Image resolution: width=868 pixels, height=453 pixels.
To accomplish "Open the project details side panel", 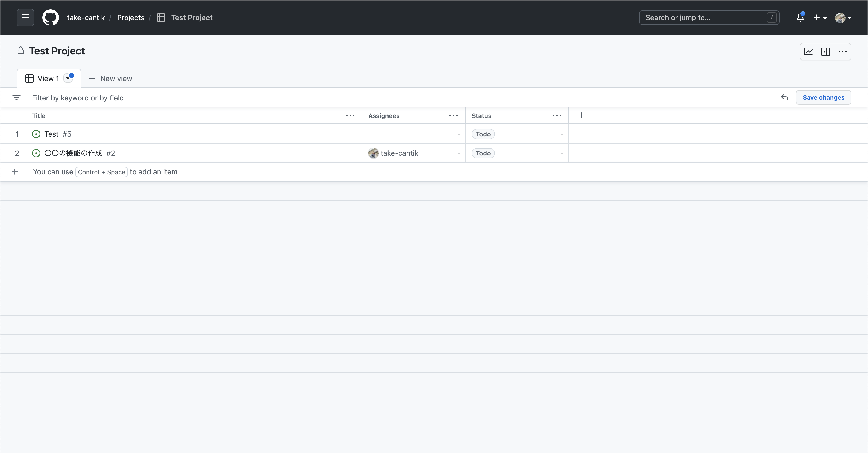I will [x=826, y=52].
